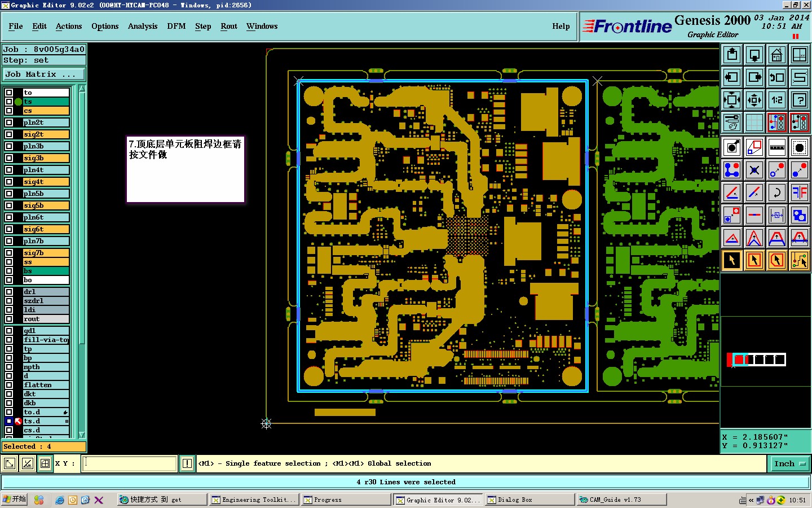The width and height of the screenshot is (812, 508).
Task: Click the panel overview thumbnail
Action: [x=756, y=360]
